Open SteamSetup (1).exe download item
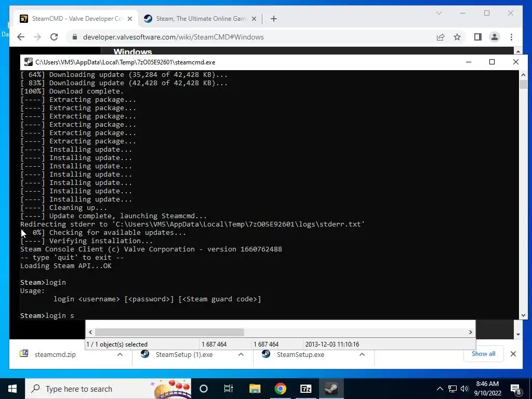Screen dimensions: 532x399 click(x=184, y=354)
